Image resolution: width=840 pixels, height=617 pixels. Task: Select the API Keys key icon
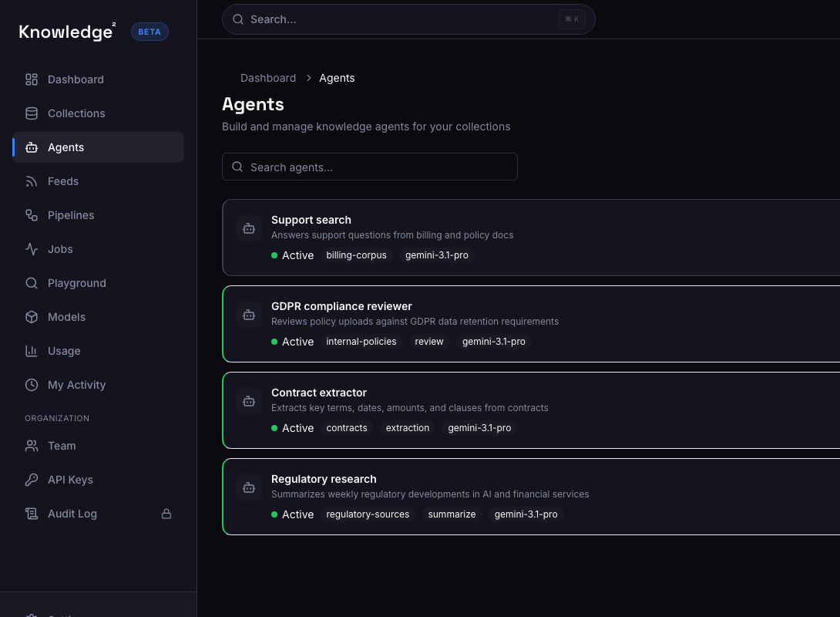[32, 480]
